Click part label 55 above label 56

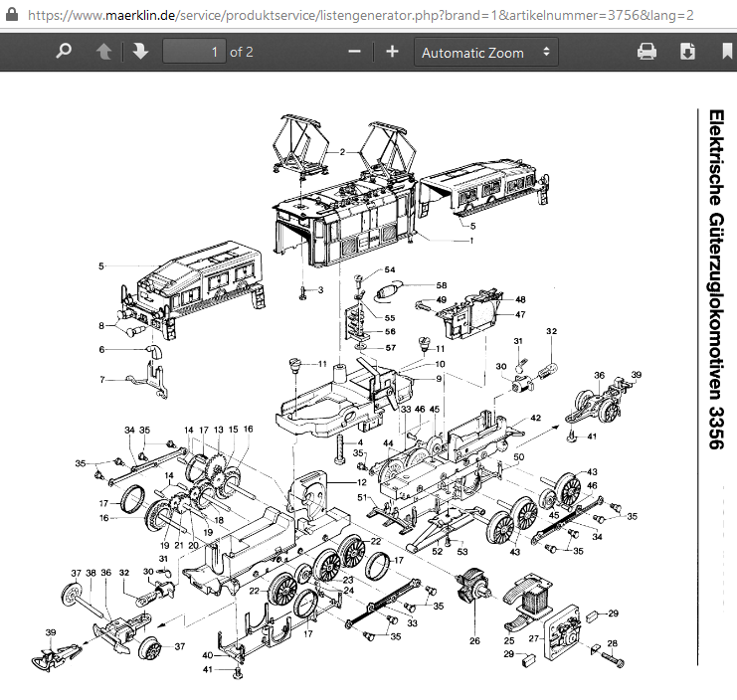pos(390,318)
